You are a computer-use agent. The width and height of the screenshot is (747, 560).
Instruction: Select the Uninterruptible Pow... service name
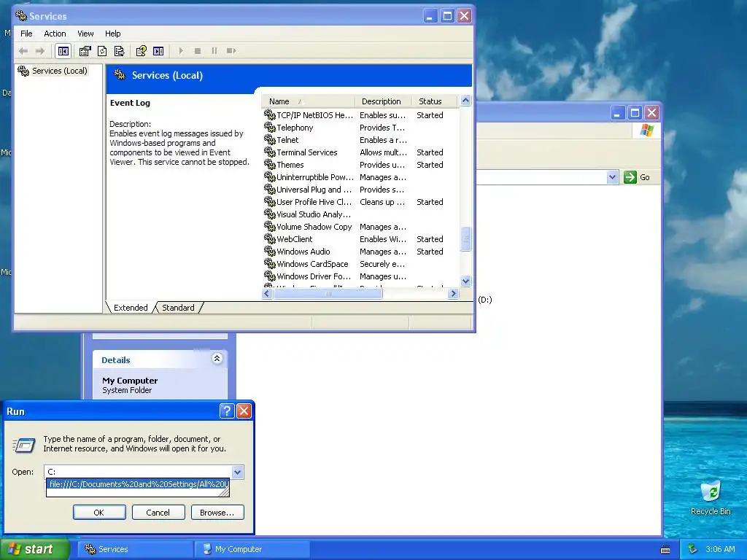tap(315, 177)
